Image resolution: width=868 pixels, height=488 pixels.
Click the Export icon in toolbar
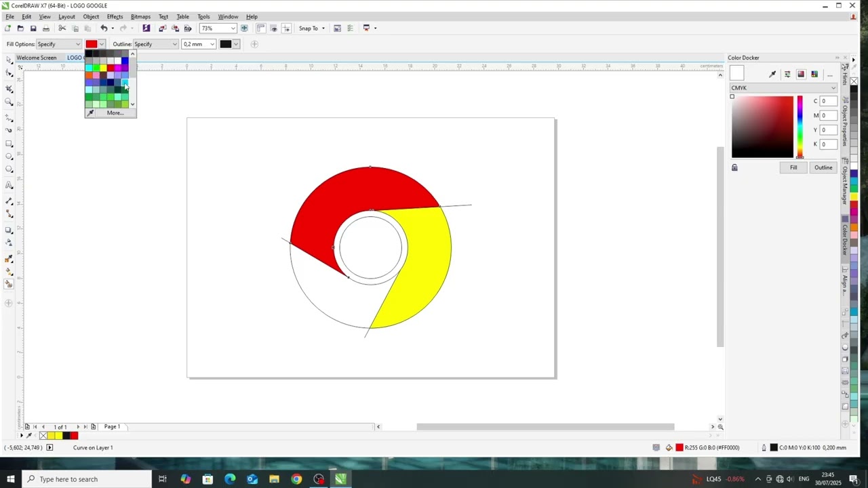coord(175,28)
